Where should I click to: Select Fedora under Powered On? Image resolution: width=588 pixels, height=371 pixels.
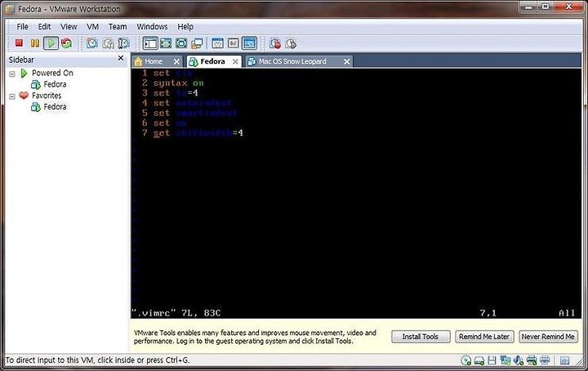point(55,84)
